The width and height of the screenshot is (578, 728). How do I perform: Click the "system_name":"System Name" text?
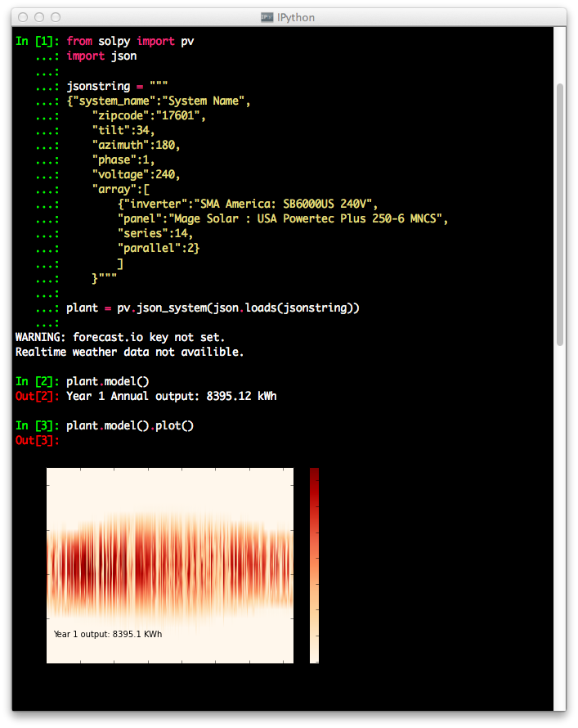(159, 101)
